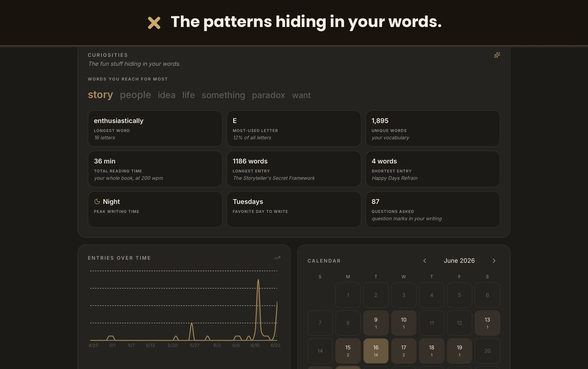Select June 10 on calendar
The width and height of the screenshot is (588, 369).
coord(404,323)
